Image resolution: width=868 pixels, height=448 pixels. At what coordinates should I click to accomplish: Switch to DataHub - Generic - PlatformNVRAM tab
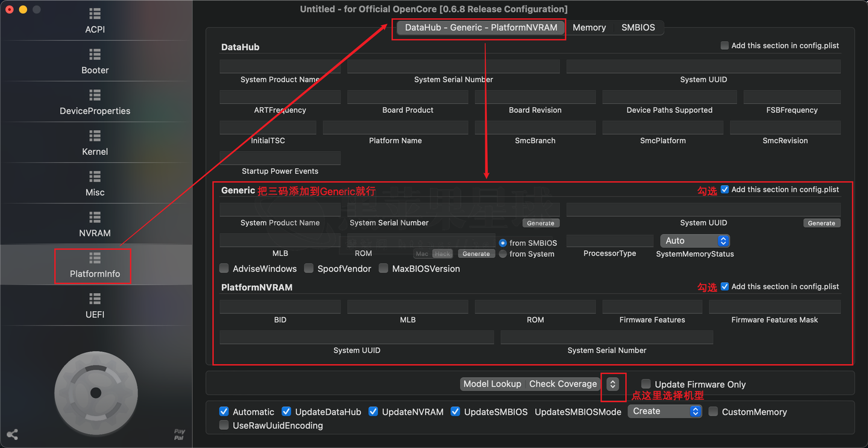click(x=481, y=28)
